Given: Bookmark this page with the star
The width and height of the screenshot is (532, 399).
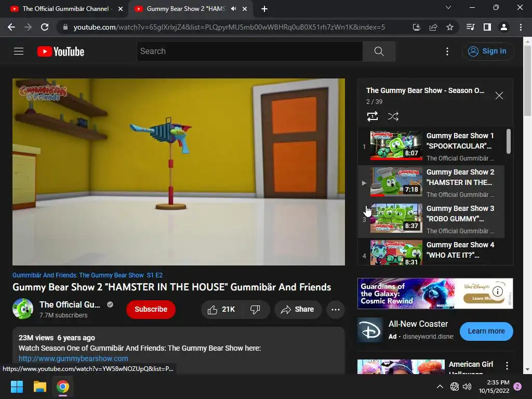Looking at the screenshot, I should (x=450, y=27).
